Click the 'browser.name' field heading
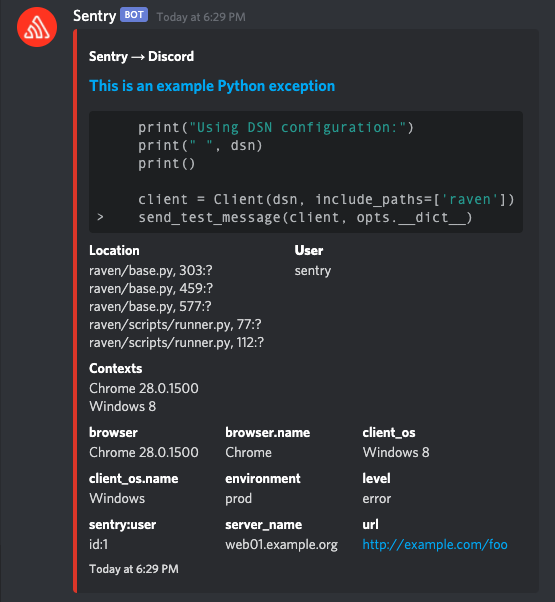Screen dimensions: 555x602 point(268,433)
